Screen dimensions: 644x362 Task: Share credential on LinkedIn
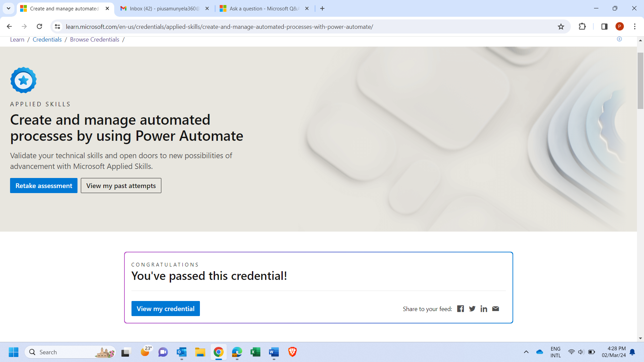(484, 309)
